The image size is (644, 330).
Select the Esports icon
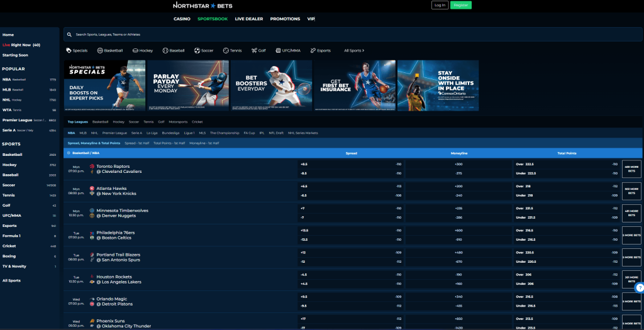click(x=313, y=50)
